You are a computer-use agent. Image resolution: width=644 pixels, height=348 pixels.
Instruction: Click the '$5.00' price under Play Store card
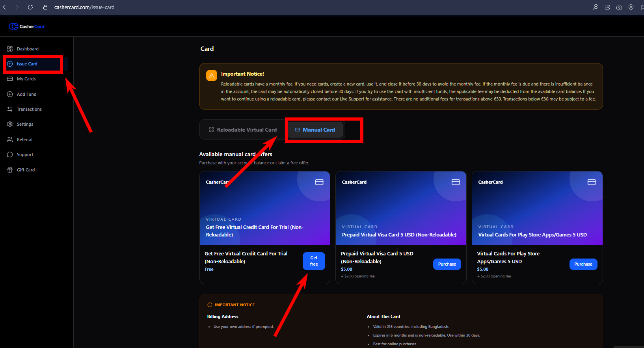(483, 269)
